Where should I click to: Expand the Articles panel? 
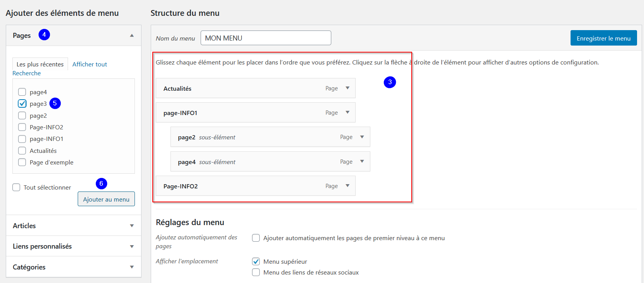(x=132, y=225)
